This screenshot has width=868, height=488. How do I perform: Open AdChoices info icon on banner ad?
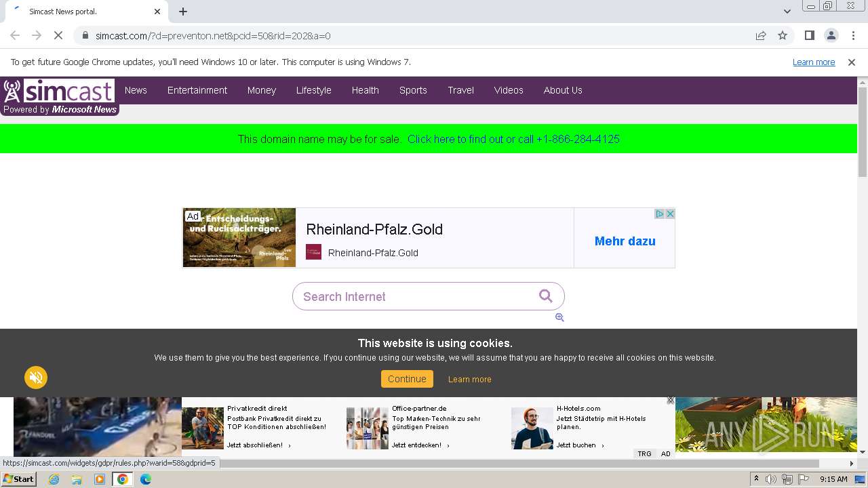point(659,213)
